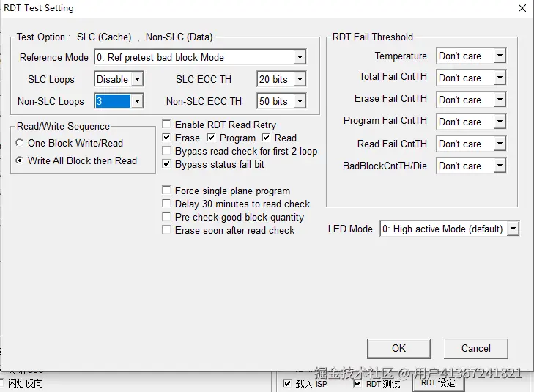Select One Block Write/Read option

(20, 143)
